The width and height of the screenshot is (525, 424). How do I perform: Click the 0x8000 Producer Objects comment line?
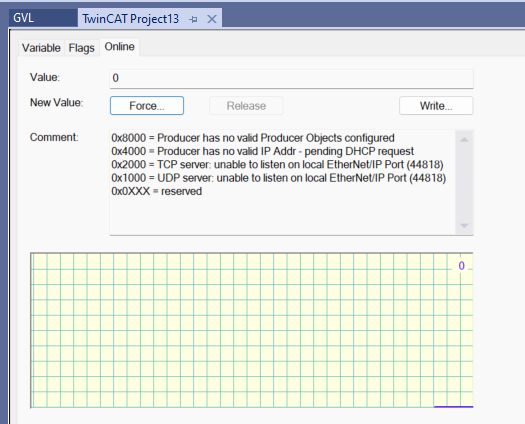coord(253,138)
